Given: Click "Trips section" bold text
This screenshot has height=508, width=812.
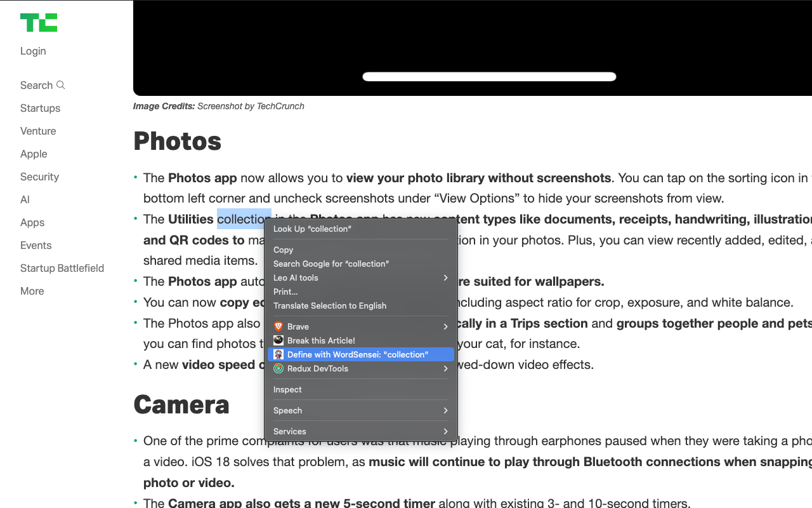Looking at the screenshot, I should [x=549, y=323].
